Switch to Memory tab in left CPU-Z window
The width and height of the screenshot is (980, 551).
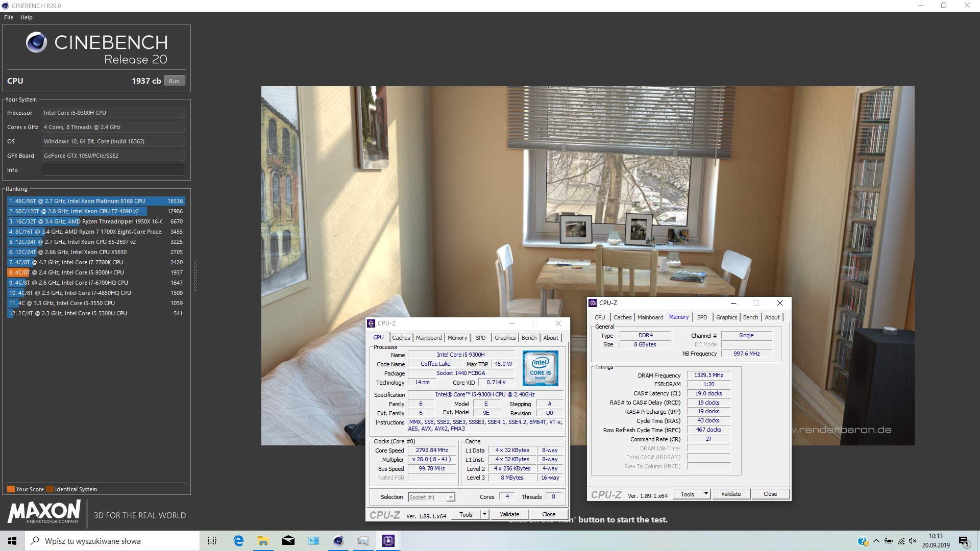coord(457,338)
